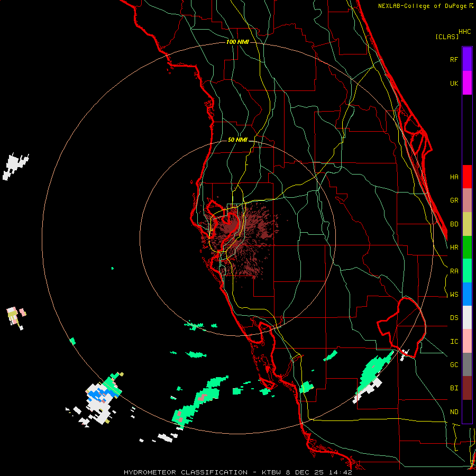Click the BI legend label
The width and height of the screenshot is (476, 476).
point(454,388)
